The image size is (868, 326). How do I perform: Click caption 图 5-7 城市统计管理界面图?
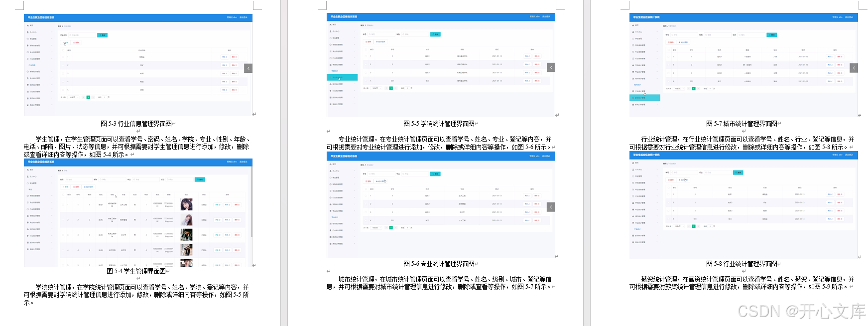(742, 124)
